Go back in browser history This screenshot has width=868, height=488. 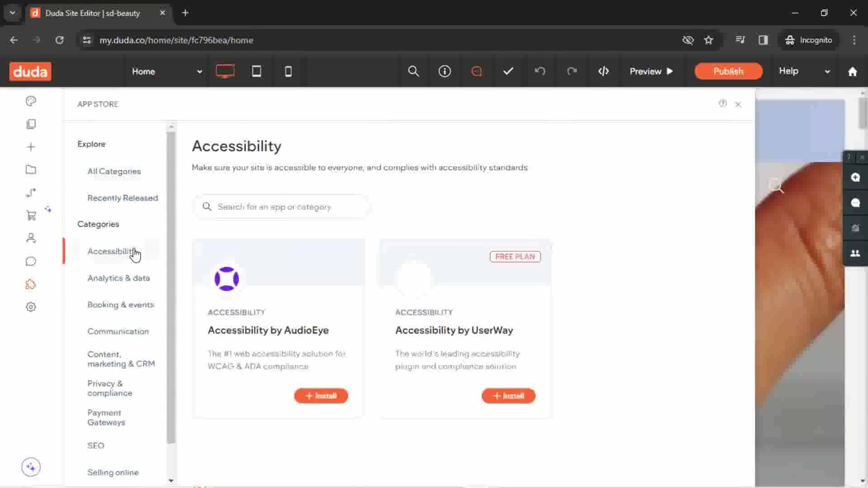coord(14,40)
